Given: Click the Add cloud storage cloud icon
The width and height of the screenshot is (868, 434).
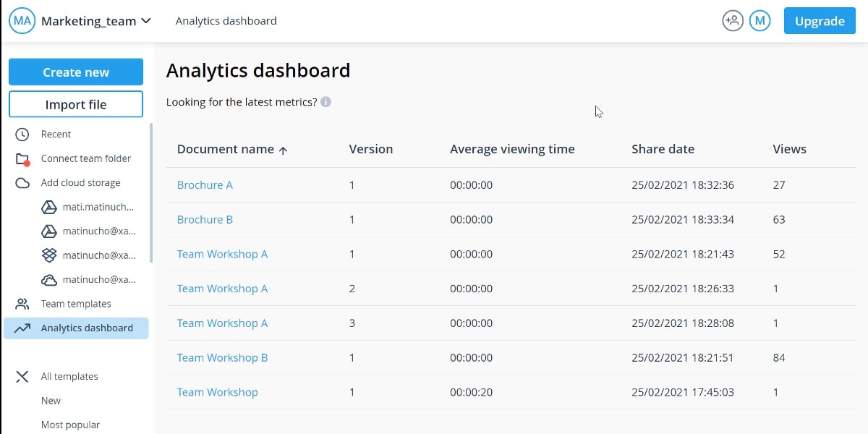Looking at the screenshot, I should point(22,183).
